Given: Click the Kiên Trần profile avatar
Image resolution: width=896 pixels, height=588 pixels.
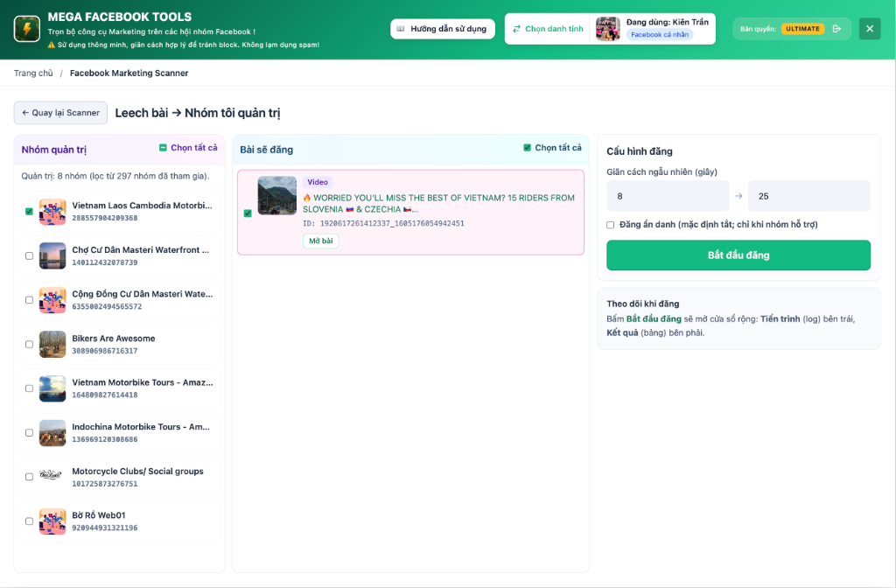Looking at the screenshot, I should pyautogui.click(x=607, y=29).
